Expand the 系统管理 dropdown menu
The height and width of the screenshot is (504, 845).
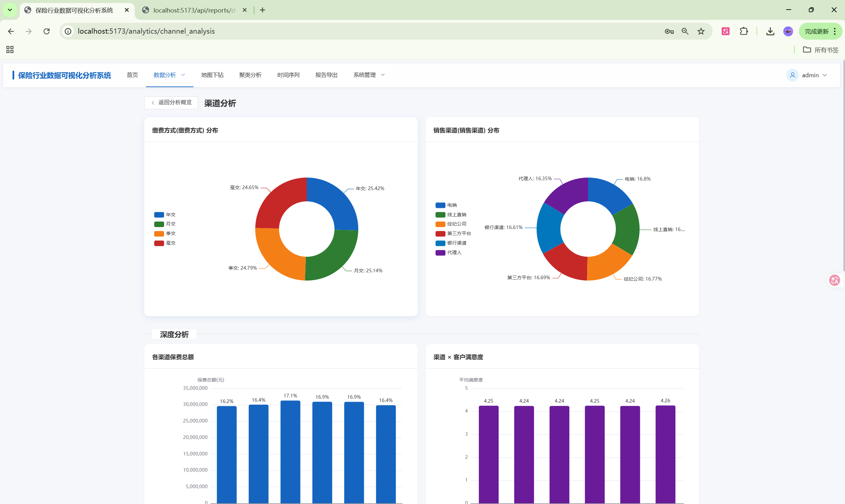(x=369, y=75)
